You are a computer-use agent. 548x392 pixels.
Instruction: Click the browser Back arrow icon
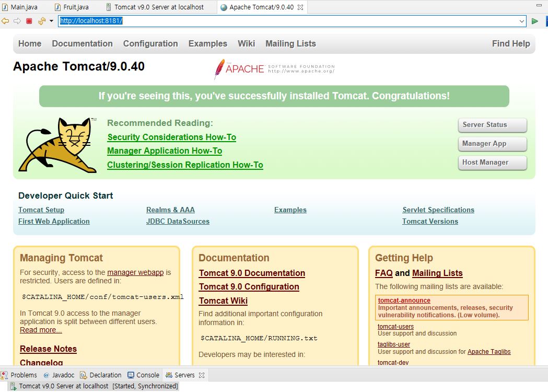(5, 21)
